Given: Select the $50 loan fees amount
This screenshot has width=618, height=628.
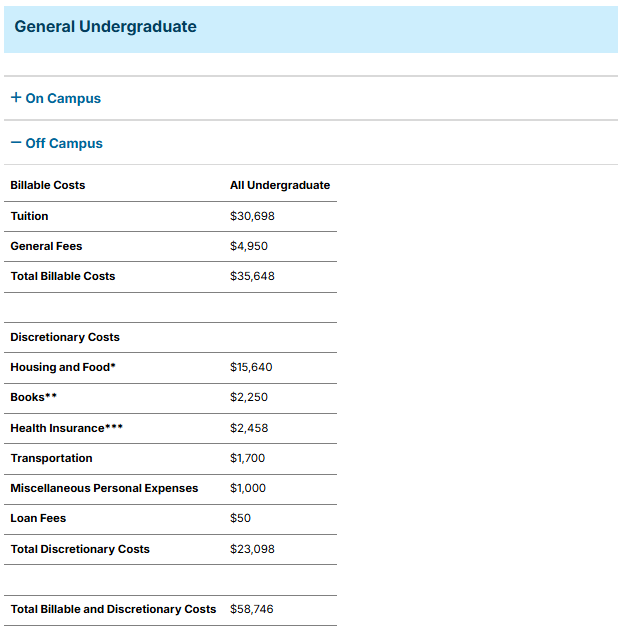Looking at the screenshot, I should [240, 518].
